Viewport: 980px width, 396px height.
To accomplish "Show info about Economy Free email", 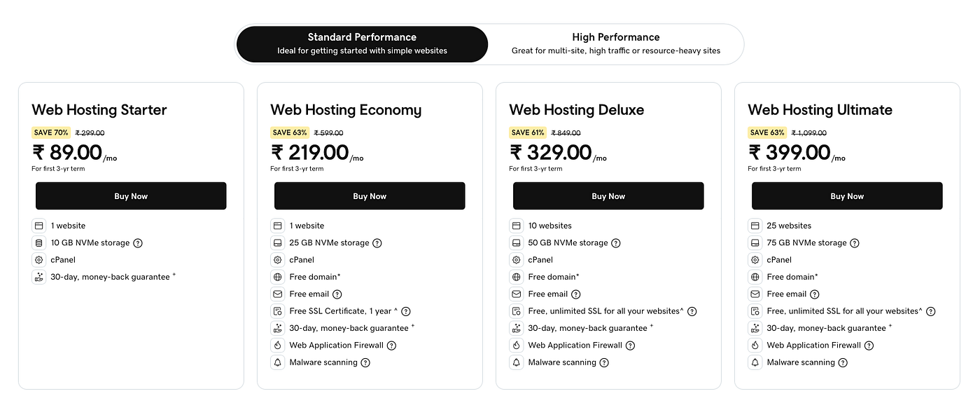I will tap(337, 294).
